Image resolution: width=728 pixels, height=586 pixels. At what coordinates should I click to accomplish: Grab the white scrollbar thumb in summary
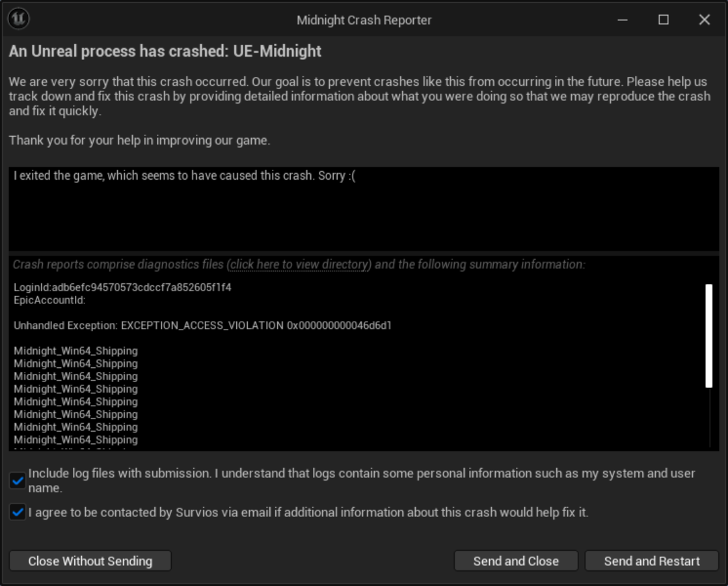click(708, 335)
